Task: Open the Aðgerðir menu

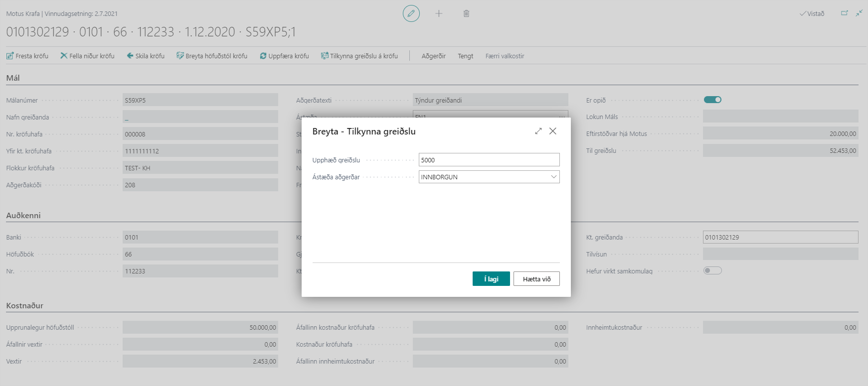Action: pos(433,56)
